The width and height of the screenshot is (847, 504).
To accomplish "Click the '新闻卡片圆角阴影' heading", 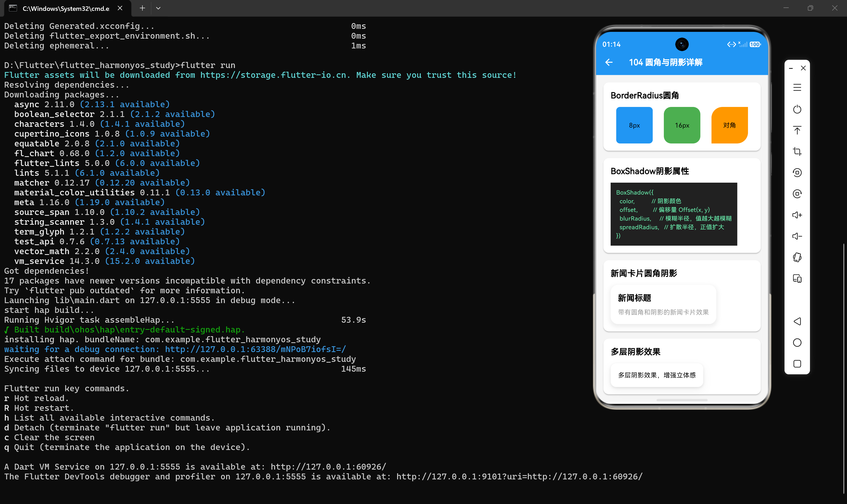I will pyautogui.click(x=643, y=273).
